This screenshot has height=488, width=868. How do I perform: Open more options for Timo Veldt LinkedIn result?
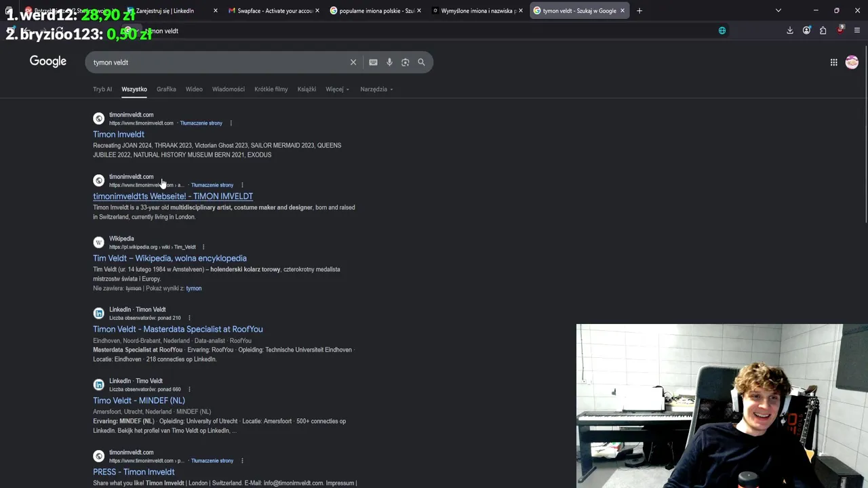pos(189,390)
